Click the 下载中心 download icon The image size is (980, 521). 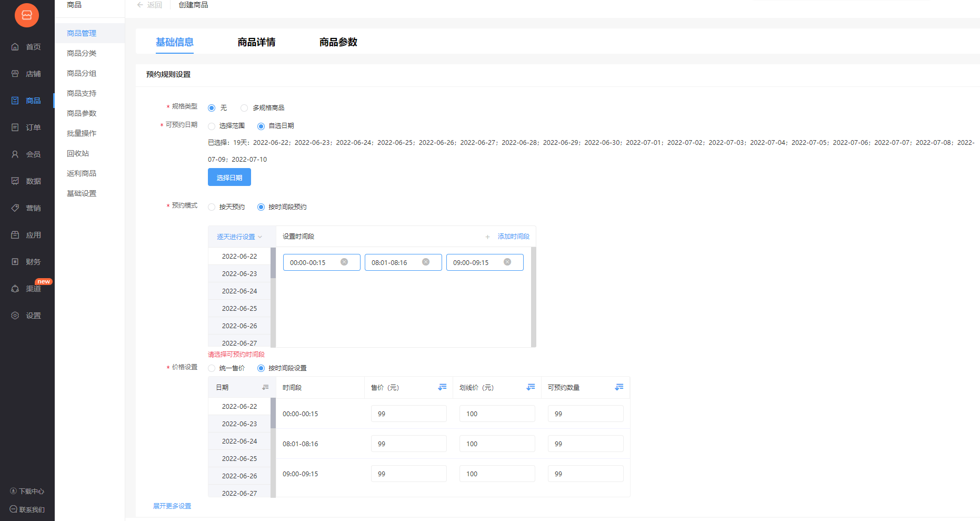[x=14, y=491]
